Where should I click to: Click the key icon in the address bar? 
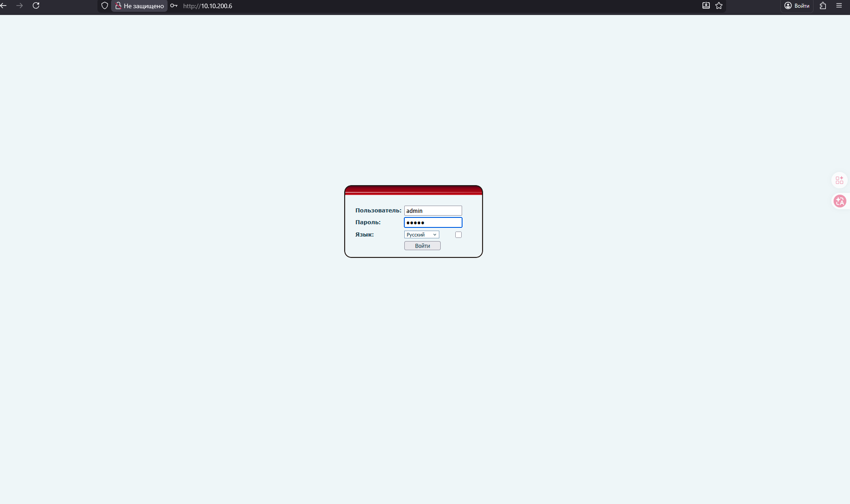(173, 6)
